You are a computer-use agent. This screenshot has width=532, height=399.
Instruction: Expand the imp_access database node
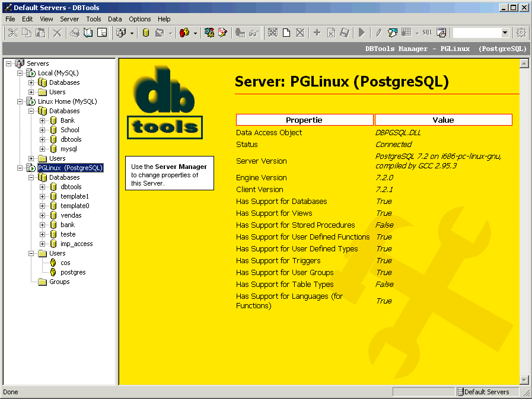click(43, 244)
